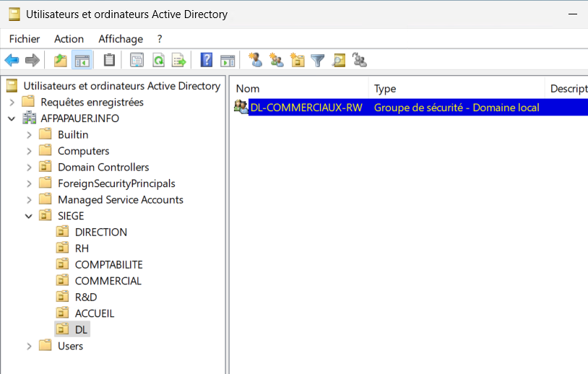Open the Action menu

click(x=69, y=39)
